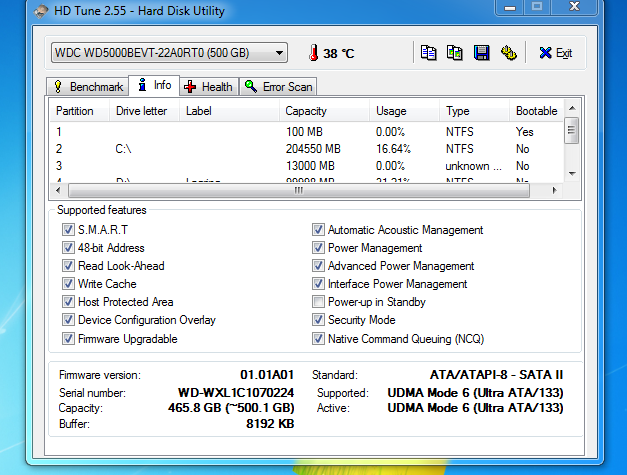Viewport: 627px width, 475px height.
Task: Toggle Native Command Queuing (NCQ) checkbox
Action: coord(318,339)
